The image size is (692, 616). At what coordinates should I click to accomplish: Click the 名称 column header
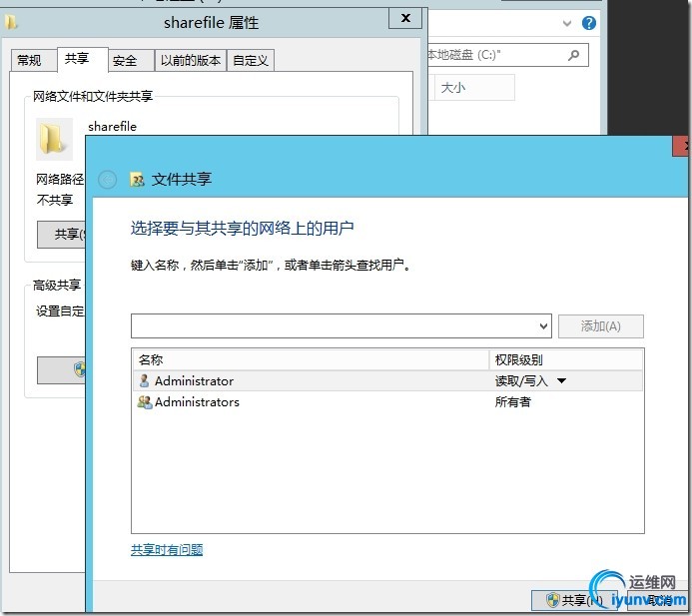[311, 359]
